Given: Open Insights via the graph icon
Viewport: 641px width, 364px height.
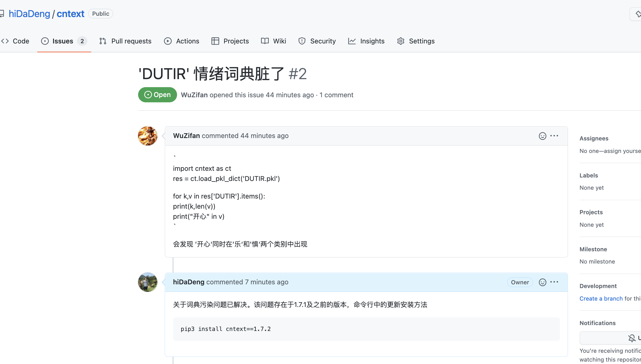Looking at the screenshot, I should pyautogui.click(x=366, y=41).
